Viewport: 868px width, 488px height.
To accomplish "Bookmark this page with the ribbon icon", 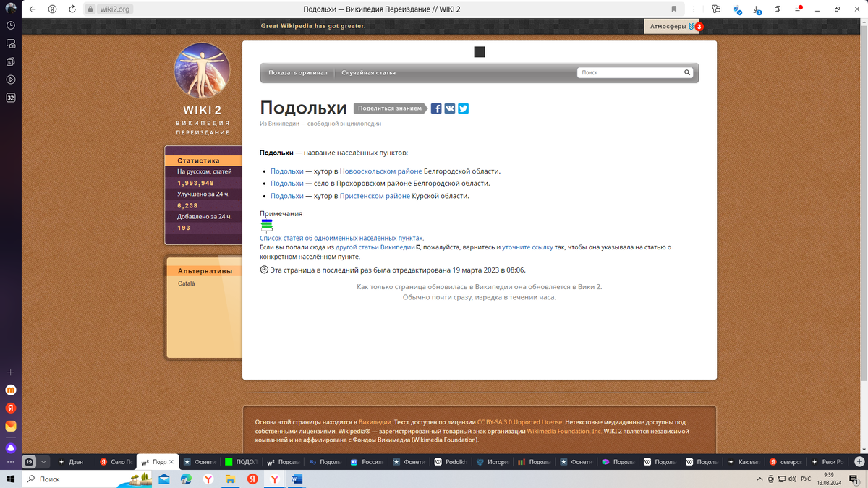I will pos(674,9).
